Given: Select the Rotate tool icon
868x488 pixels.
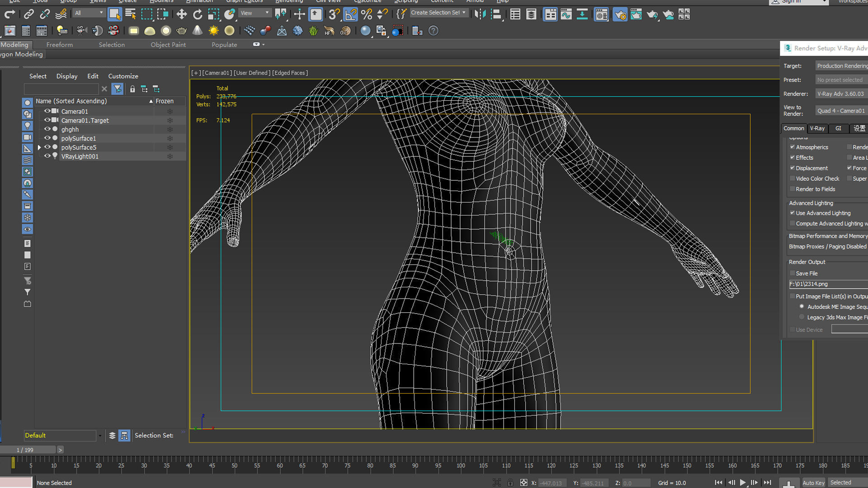Looking at the screenshot, I should pos(198,14).
